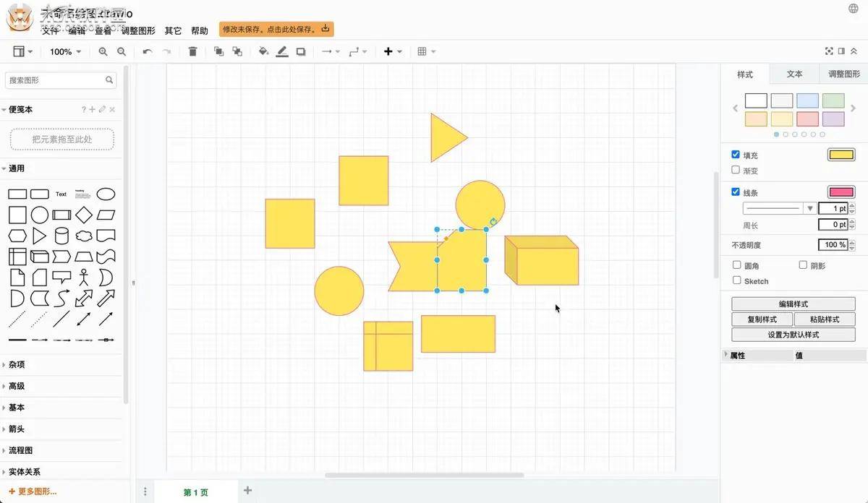Screen dimensions: 868x503
Task: Click the Line Color pencil icon
Action: (282, 51)
